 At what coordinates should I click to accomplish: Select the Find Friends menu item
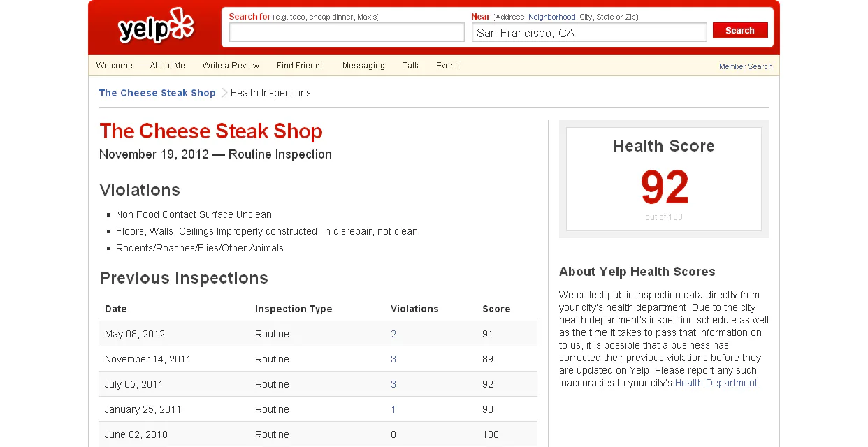pos(301,66)
